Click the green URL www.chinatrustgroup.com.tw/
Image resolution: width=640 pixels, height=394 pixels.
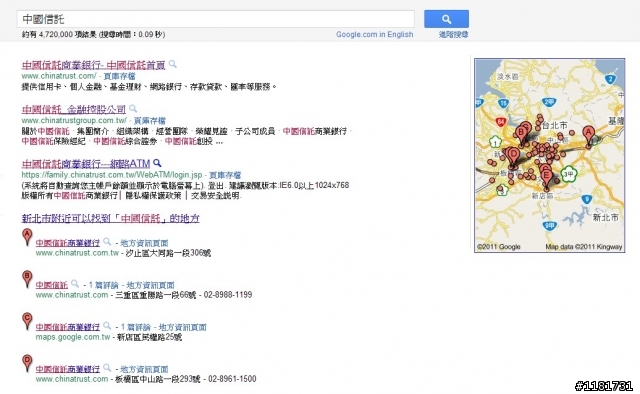click(x=74, y=120)
